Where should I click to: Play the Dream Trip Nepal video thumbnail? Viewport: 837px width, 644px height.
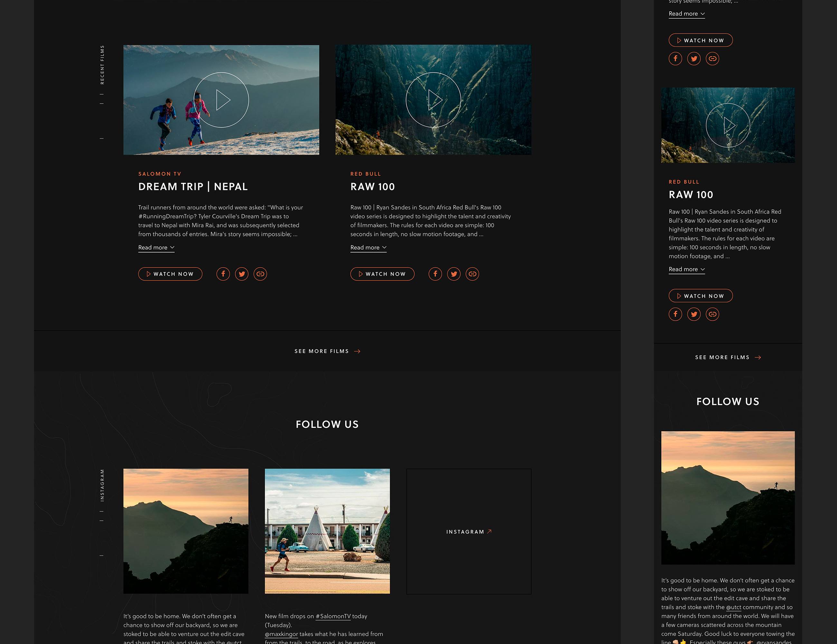click(x=221, y=100)
